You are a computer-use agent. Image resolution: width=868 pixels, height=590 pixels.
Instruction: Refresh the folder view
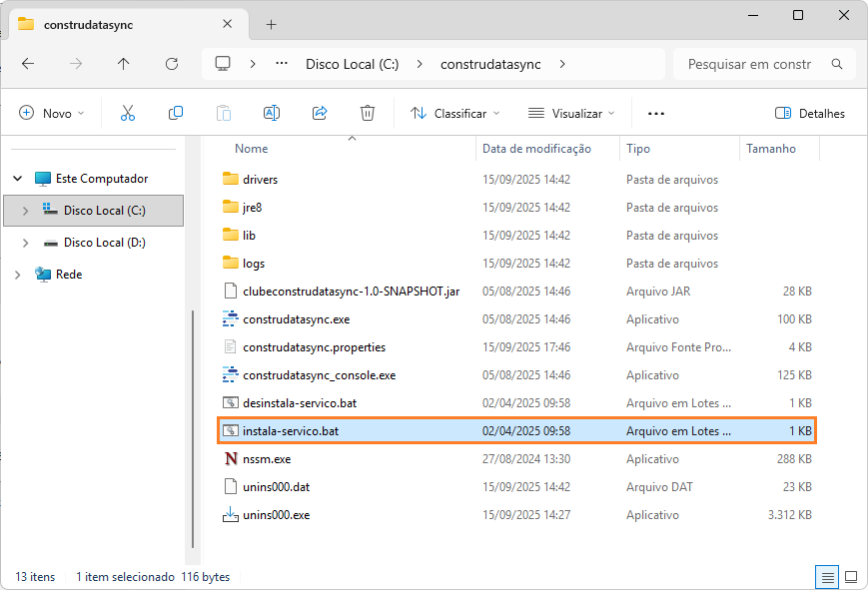pos(172,64)
